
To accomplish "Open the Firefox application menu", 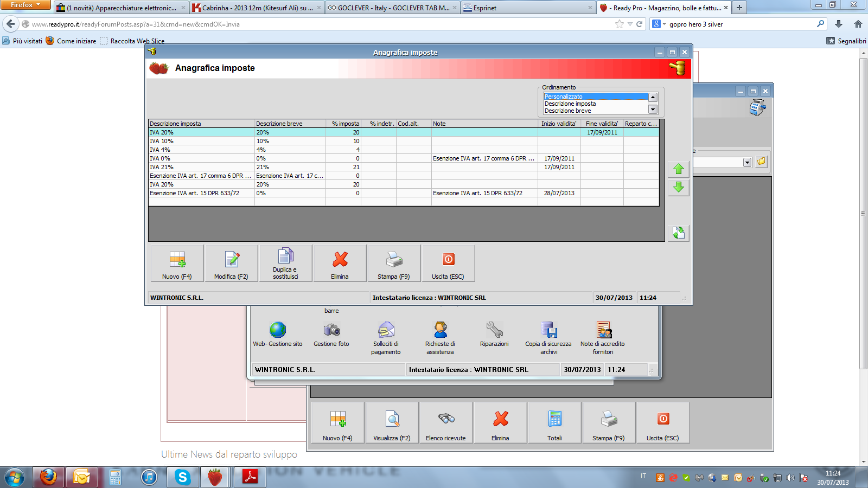I will pos(25,5).
